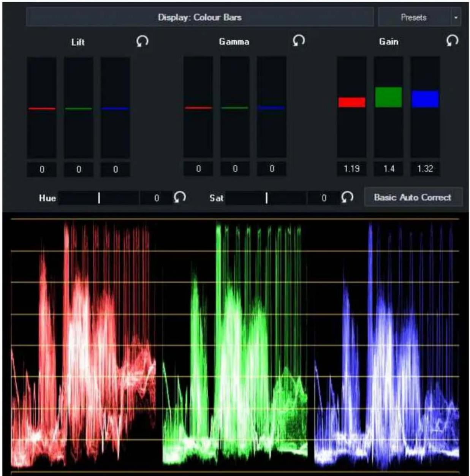The image size is (470, 476).
Task: Select the green Gamma value field
Action: point(235,169)
